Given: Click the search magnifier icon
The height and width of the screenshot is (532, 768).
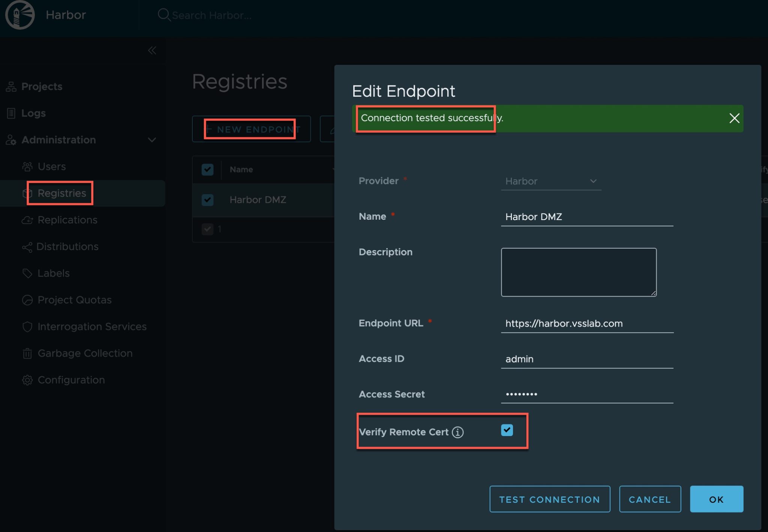Looking at the screenshot, I should (x=163, y=15).
